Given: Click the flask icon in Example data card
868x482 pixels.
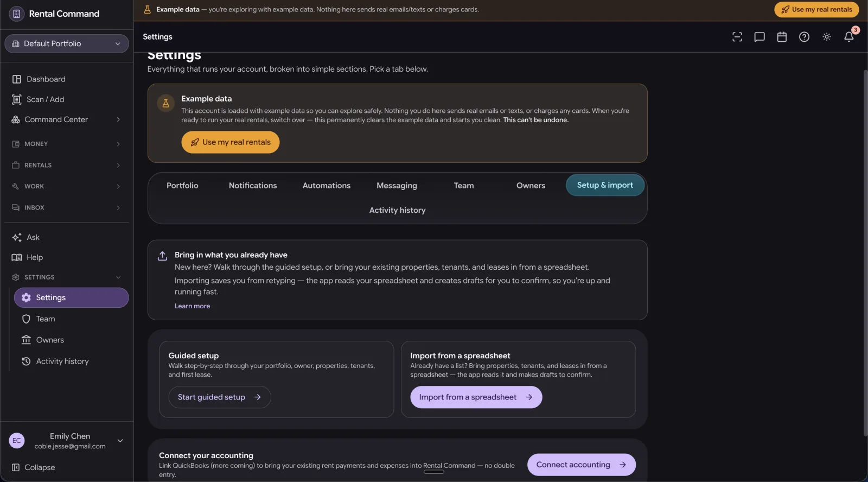Looking at the screenshot, I should (166, 103).
